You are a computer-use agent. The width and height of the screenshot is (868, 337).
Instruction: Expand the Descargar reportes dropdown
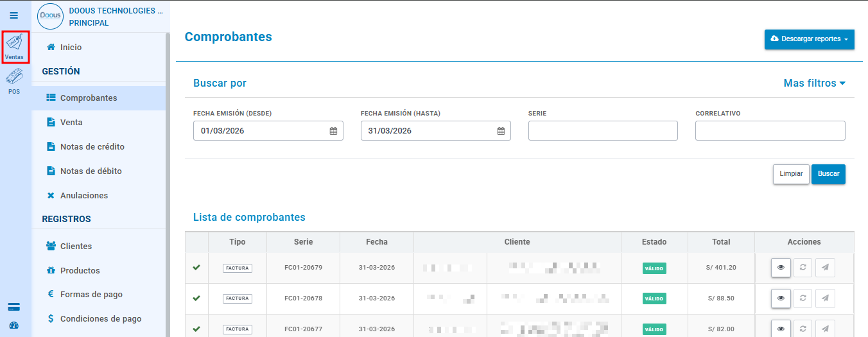pyautogui.click(x=809, y=39)
